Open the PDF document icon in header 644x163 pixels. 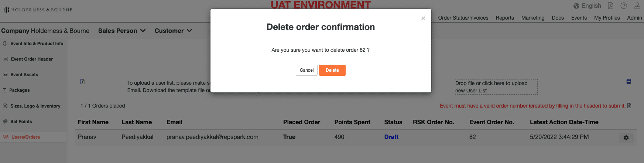(x=610, y=6)
